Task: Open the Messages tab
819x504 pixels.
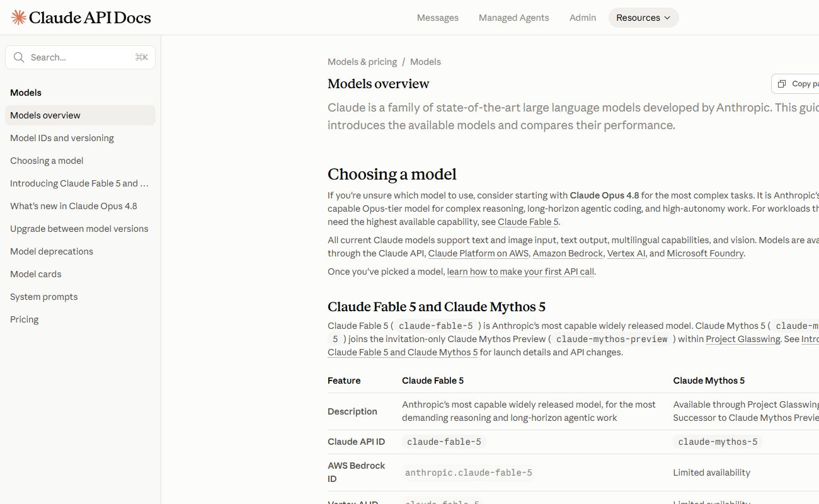Action: coord(438,18)
